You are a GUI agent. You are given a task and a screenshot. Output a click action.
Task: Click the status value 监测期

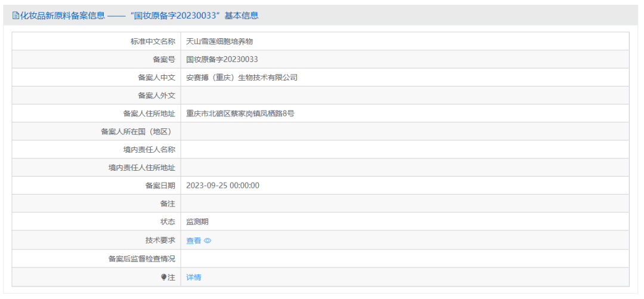tap(197, 221)
